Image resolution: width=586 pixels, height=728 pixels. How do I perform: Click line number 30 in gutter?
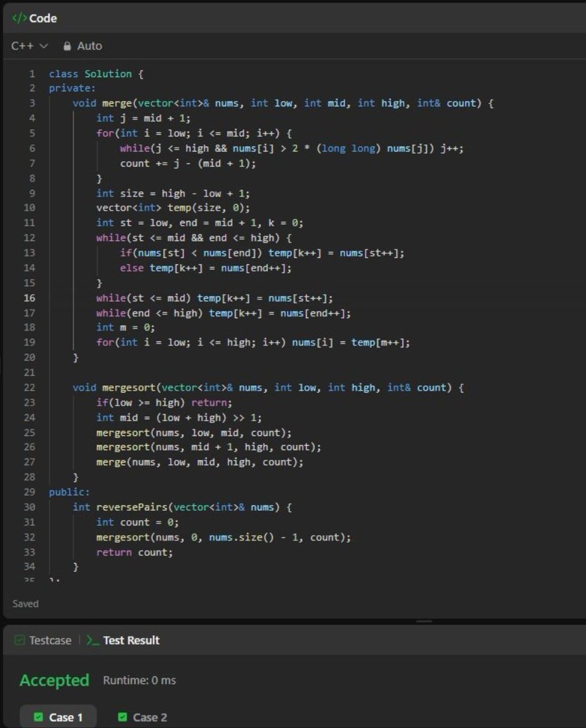[x=30, y=507]
